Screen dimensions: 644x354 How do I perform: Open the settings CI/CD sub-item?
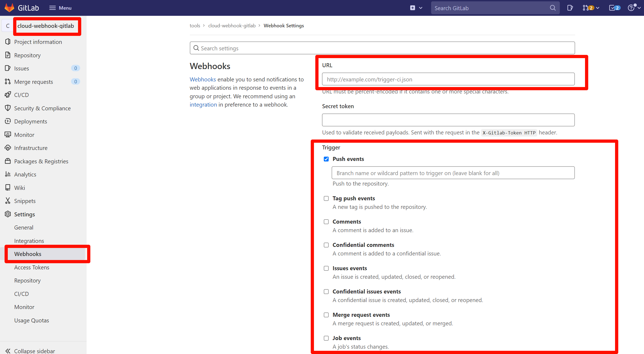coord(21,294)
